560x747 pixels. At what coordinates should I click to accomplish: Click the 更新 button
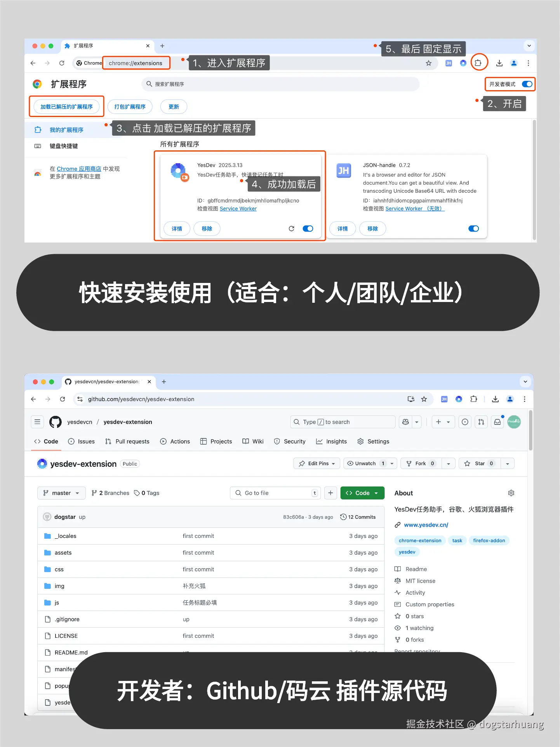point(174,106)
